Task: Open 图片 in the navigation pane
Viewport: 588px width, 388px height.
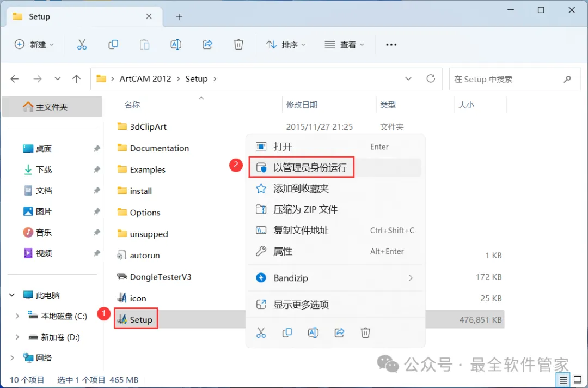Action: point(44,211)
